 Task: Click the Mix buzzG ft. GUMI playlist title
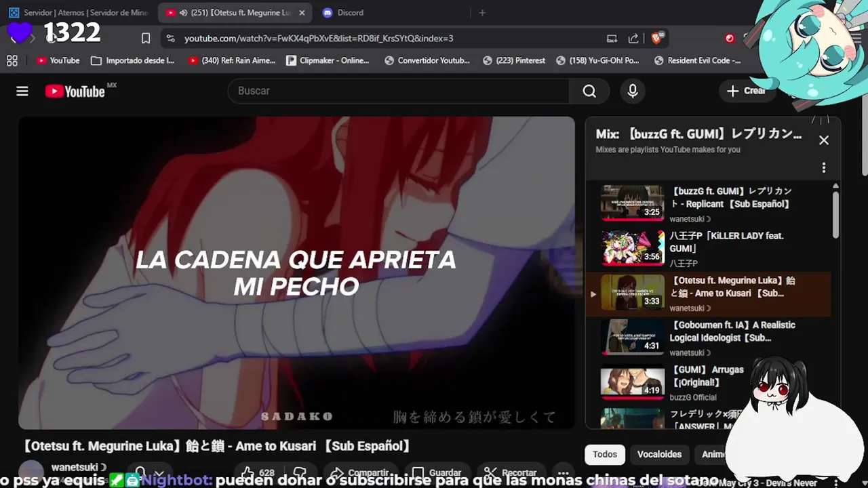[699, 134]
